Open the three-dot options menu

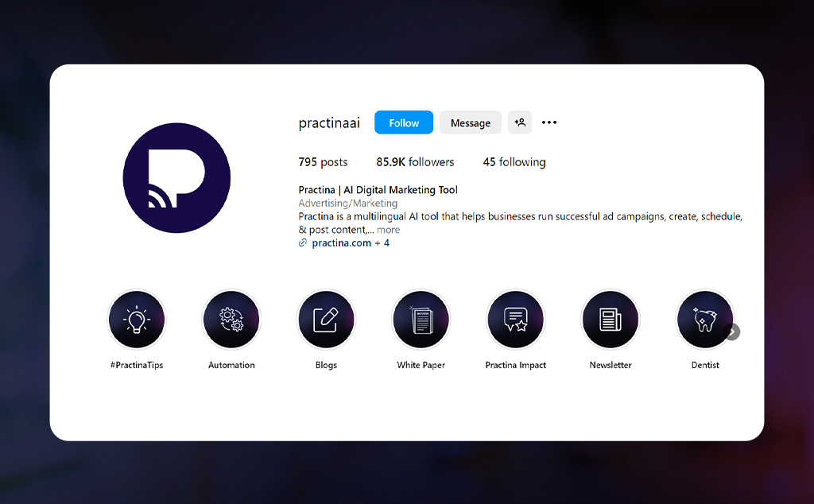pyautogui.click(x=549, y=122)
